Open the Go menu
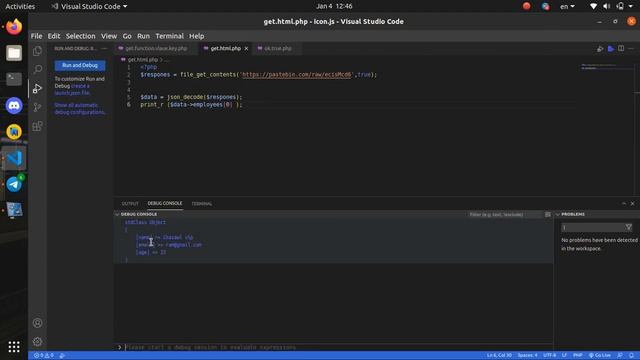This screenshot has width=640, height=360. coord(127,36)
